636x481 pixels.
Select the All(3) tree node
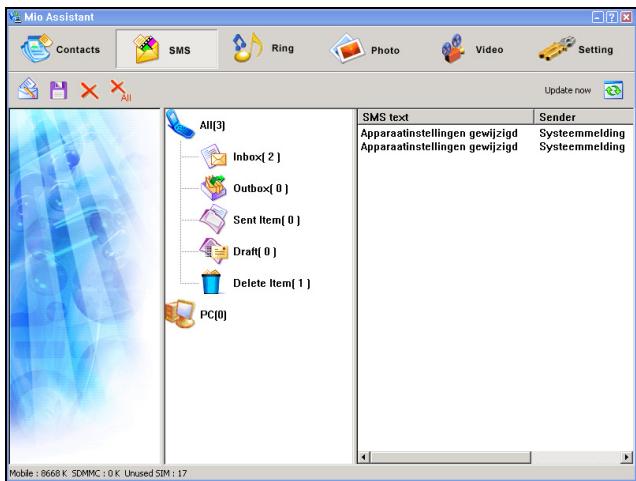coord(212,125)
